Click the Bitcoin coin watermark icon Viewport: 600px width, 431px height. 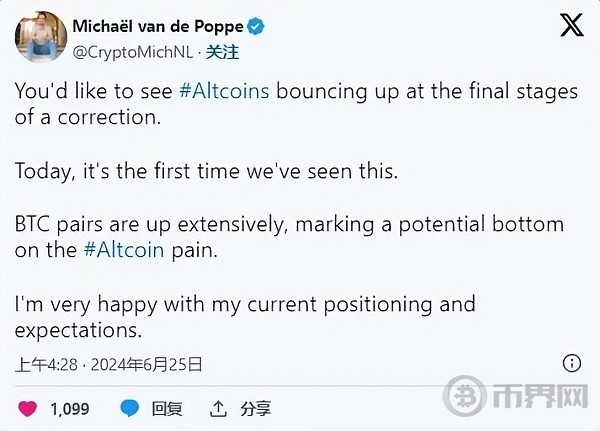point(465,396)
